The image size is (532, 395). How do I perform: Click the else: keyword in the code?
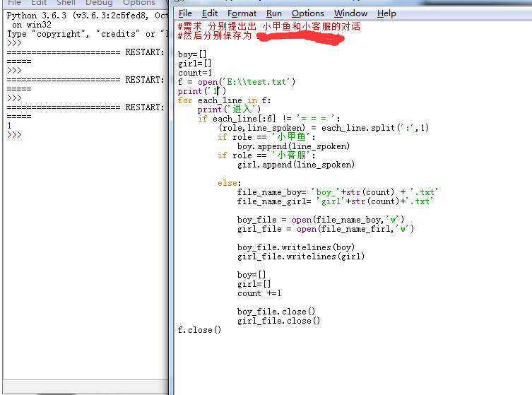coord(229,183)
